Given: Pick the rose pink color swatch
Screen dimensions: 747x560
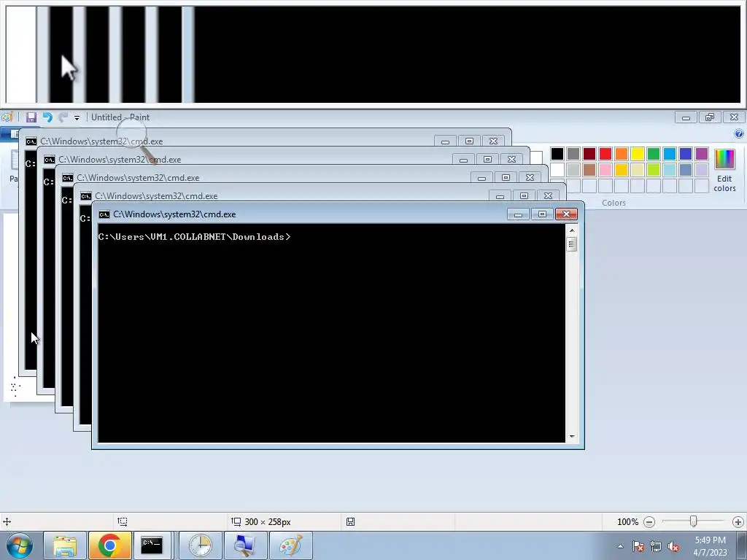Looking at the screenshot, I should (605, 170).
